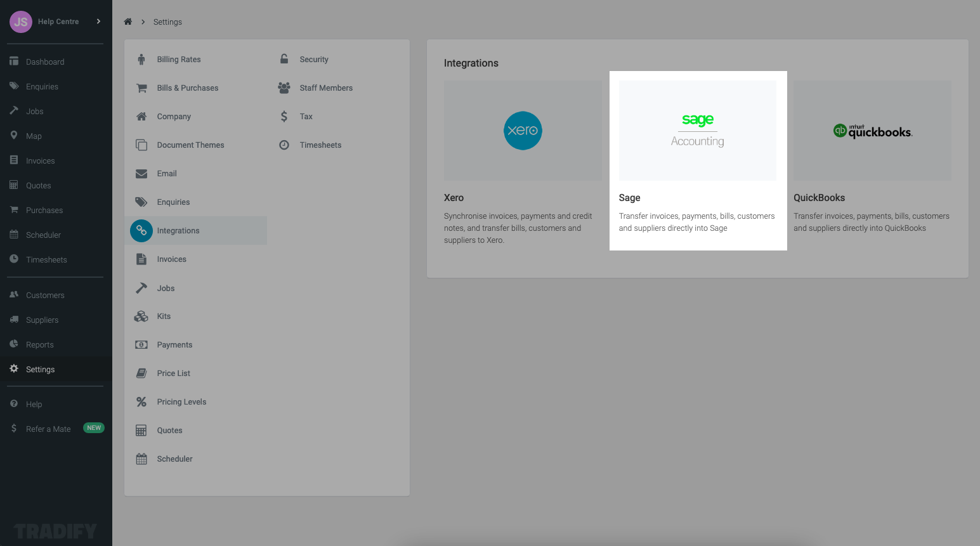The height and width of the screenshot is (546, 980).
Task: Select the Sage Accounting logo tile
Action: (x=698, y=131)
